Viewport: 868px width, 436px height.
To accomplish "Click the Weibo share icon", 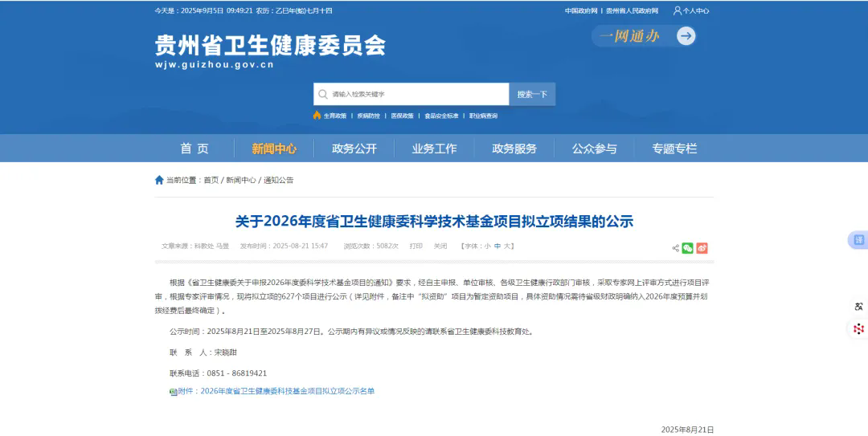I will (x=702, y=248).
